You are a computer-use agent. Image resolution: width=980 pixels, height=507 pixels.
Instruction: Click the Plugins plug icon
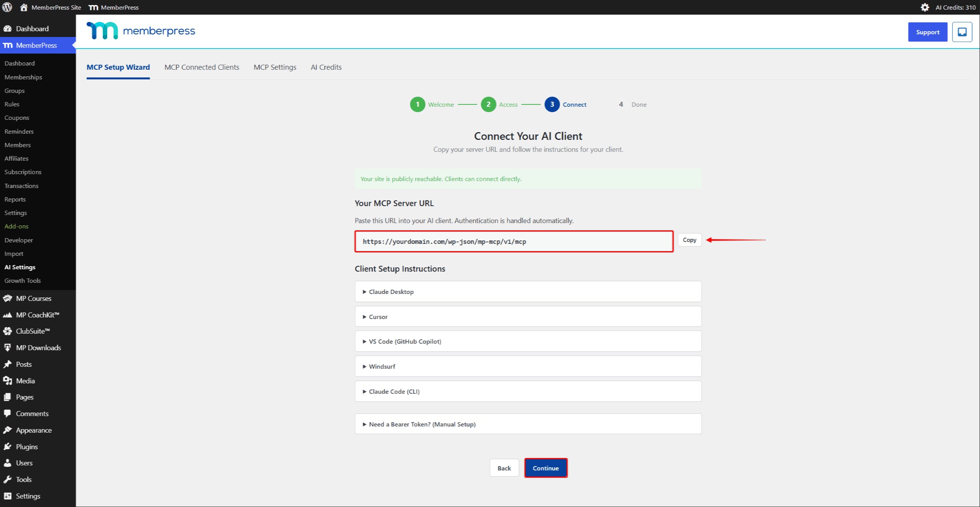(7, 447)
